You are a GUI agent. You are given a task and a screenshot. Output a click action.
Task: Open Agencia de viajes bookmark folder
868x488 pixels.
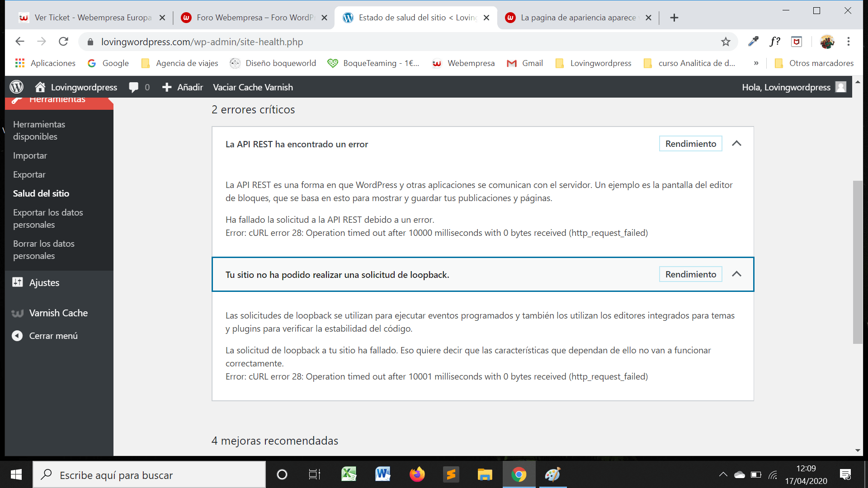[179, 63]
